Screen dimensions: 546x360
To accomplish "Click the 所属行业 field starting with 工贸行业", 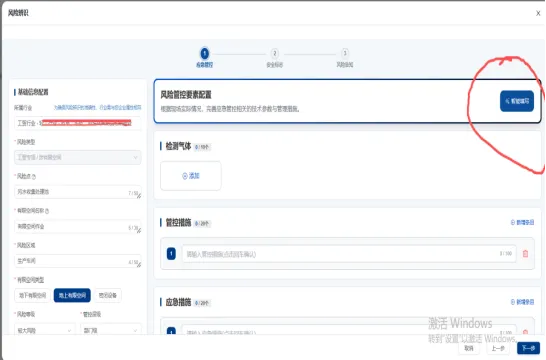I will pos(78,123).
